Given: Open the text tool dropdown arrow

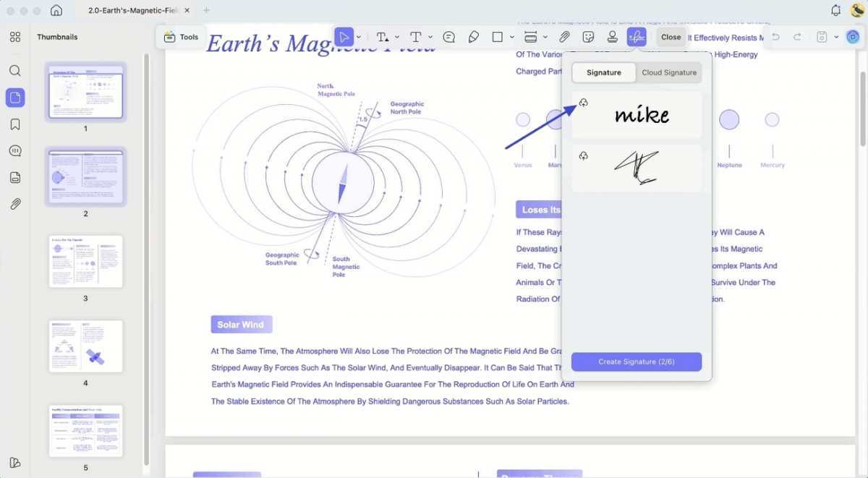Looking at the screenshot, I should pos(430,37).
